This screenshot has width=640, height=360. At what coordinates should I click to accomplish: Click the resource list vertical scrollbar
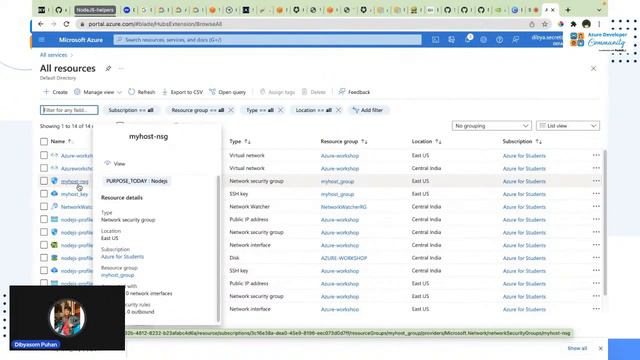pyautogui.click(x=605, y=222)
